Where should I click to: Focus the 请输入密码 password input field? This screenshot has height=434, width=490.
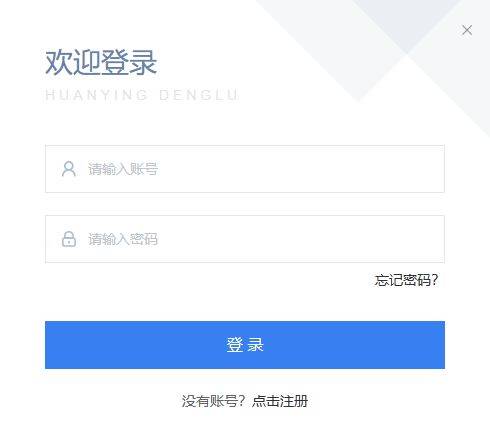click(x=245, y=239)
